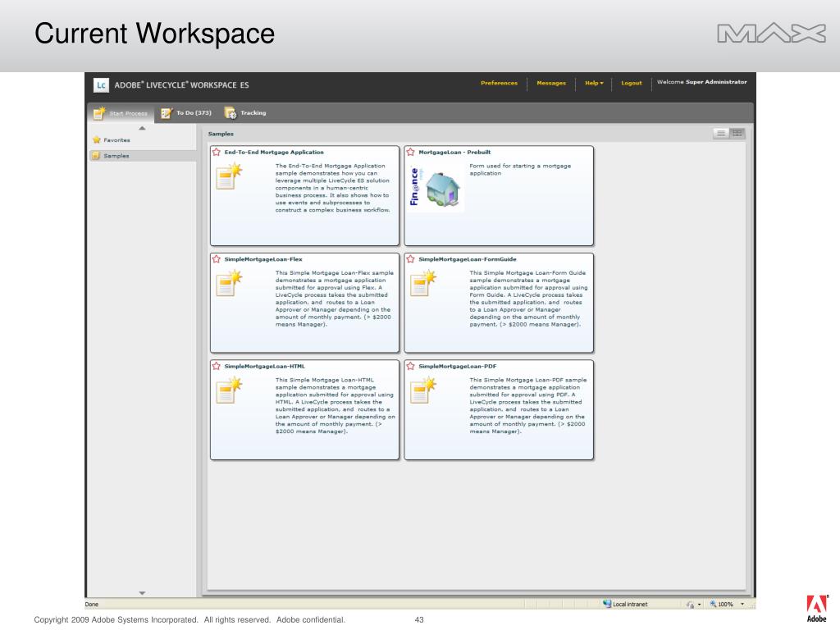Open Preferences link
This screenshot has height=630, width=840.
(x=499, y=83)
